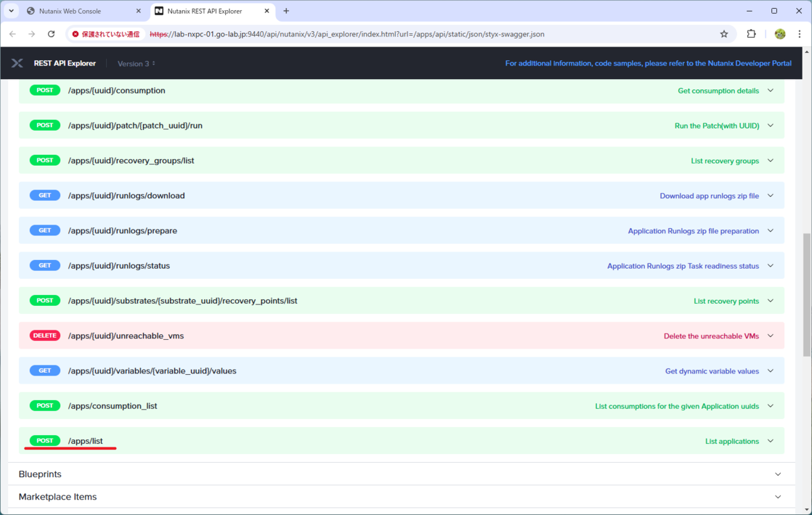812x515 pixels.
Task: Open the Version 3 selector
Action: (x=137, y=64)
